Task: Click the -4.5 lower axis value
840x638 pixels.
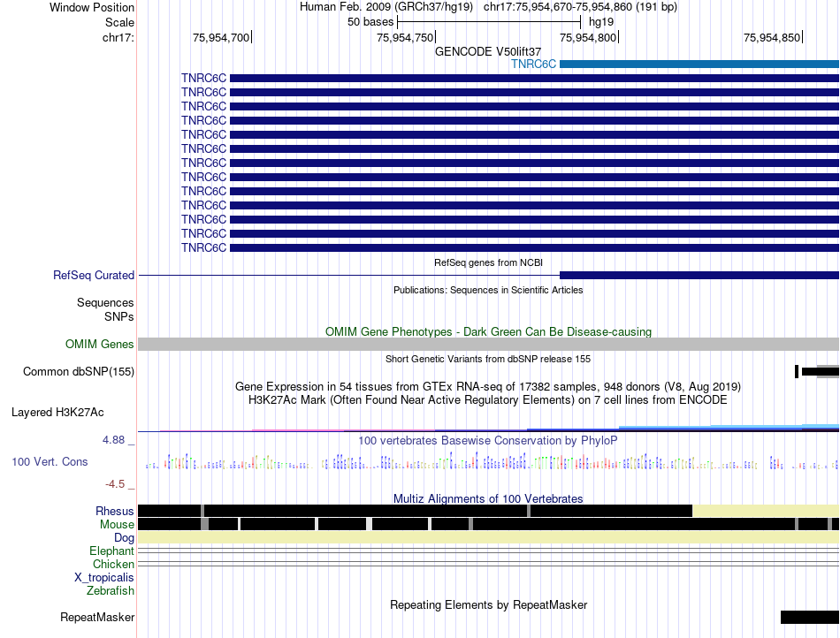Action: coord(115,484)
